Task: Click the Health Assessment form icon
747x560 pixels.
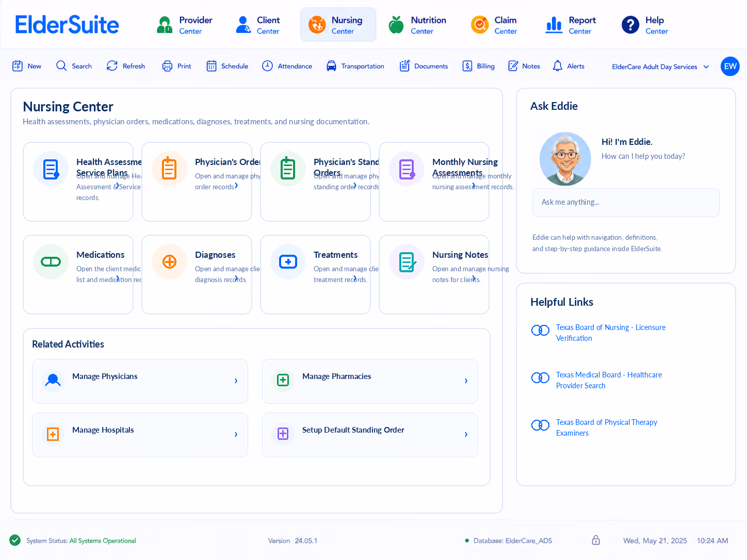Action: tap(51, 169)
